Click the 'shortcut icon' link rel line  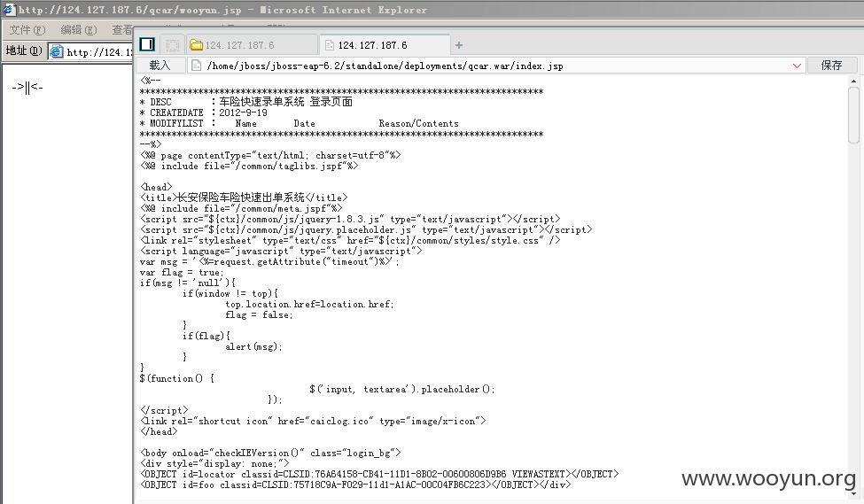tap(313, 421)
